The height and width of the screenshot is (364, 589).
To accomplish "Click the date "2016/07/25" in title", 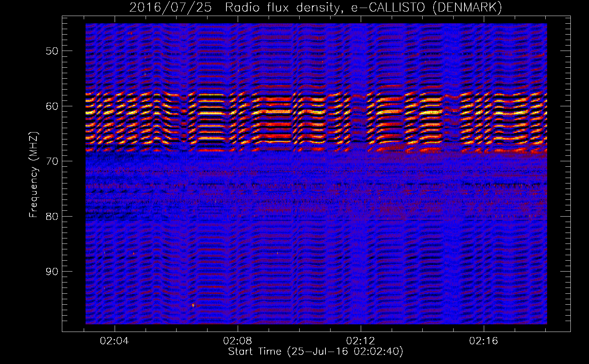I will [x=170, y=8].
